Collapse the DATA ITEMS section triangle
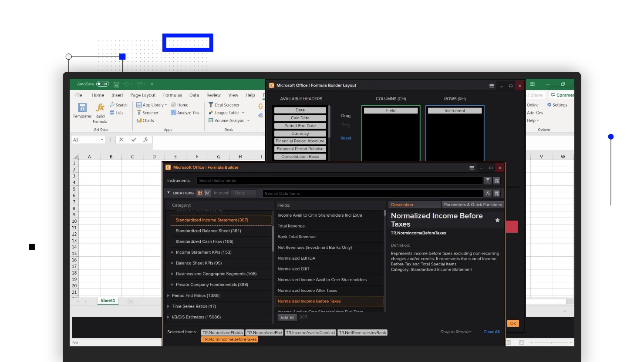The width and height of the screenshot is (644, 362). 169,193
